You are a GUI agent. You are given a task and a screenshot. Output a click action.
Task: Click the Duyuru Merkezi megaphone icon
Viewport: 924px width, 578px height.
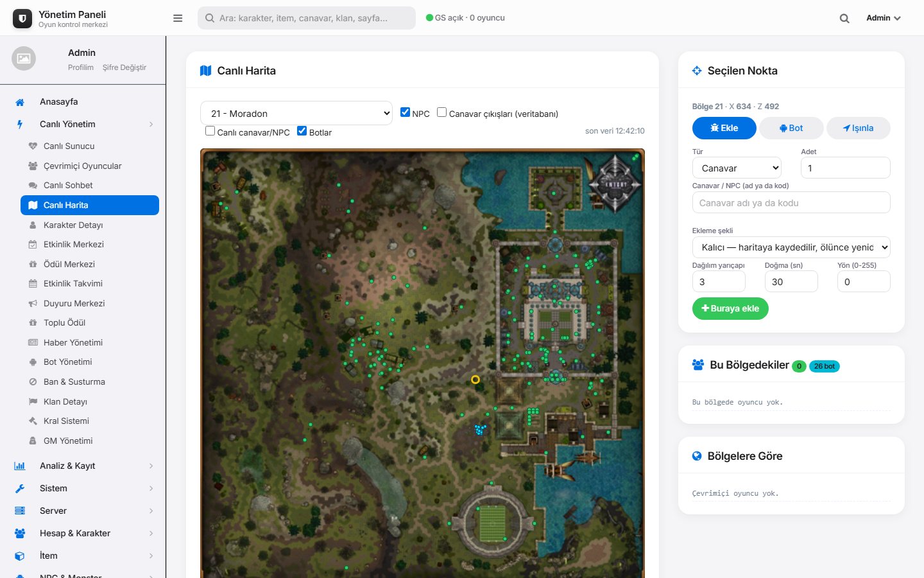[33, 303]
